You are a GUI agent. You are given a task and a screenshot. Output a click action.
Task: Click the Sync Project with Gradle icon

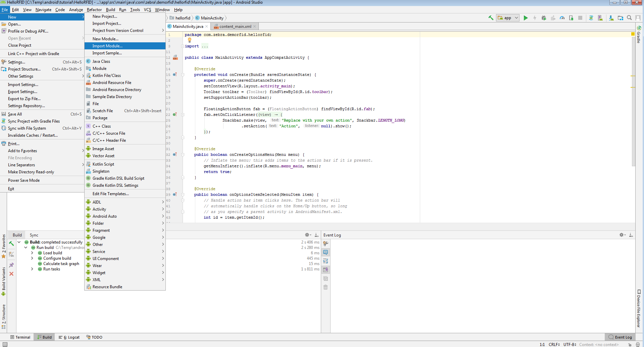(591, 18)
